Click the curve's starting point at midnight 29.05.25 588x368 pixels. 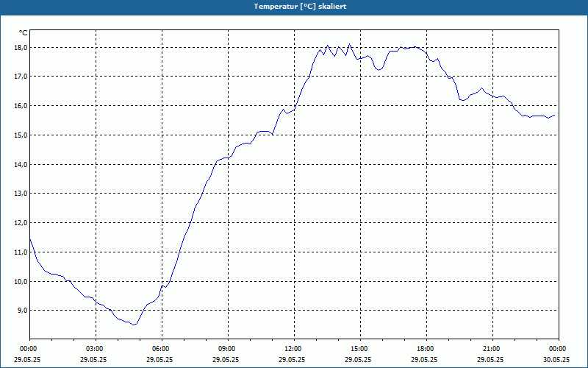pyautogui.click(x=30, y=238)
